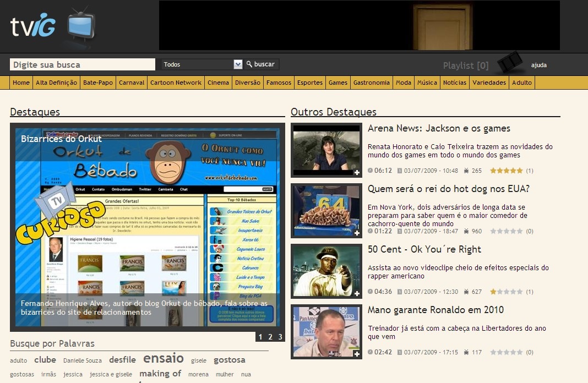The image size is (588, 383).
Task: Click the morena tag
Action: pyautogui.click(x=198, y=374)
